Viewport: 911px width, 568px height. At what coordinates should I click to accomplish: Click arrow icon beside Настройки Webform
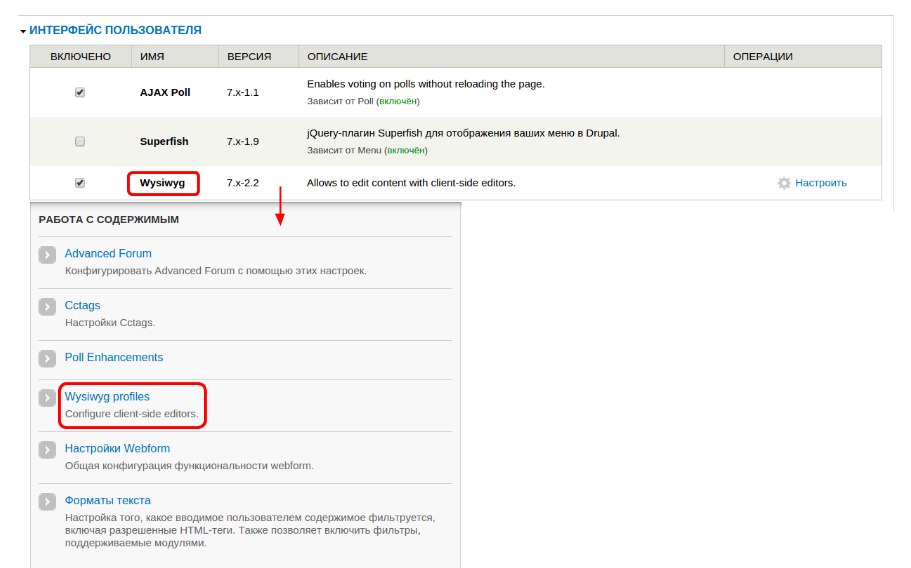pyautogui.click(x=47, y=450)
